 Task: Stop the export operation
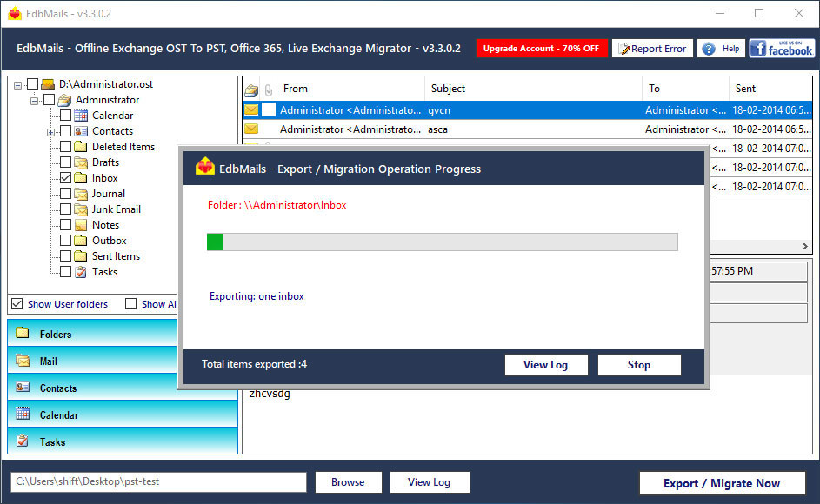pyautogui.click(x=638, y=364)
